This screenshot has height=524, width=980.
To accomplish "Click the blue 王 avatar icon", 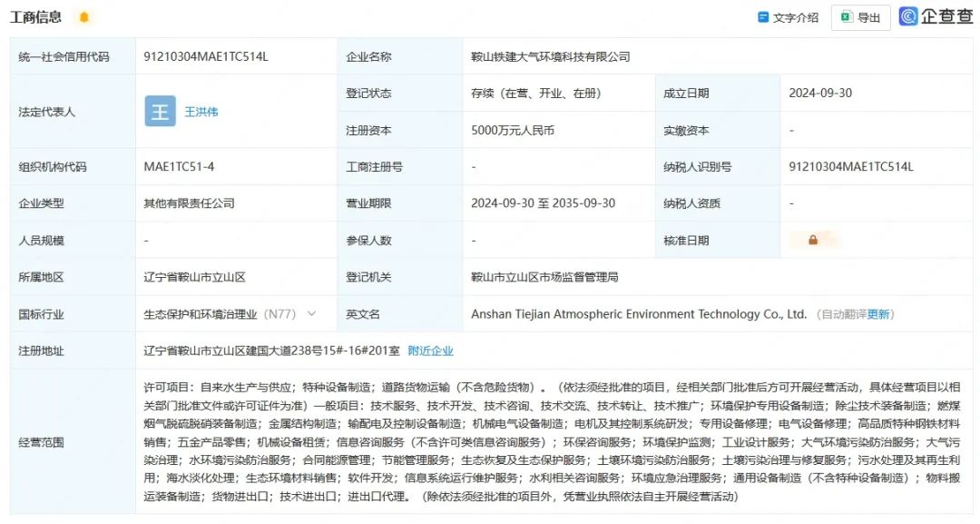I will [161, 112].
